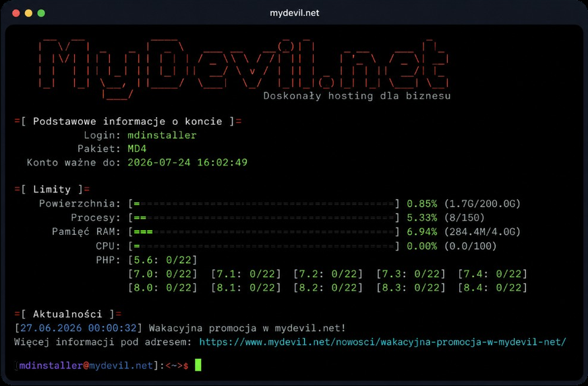
Task: Click the Pamięć RAM usage progress bar
Action: (264, 232)
